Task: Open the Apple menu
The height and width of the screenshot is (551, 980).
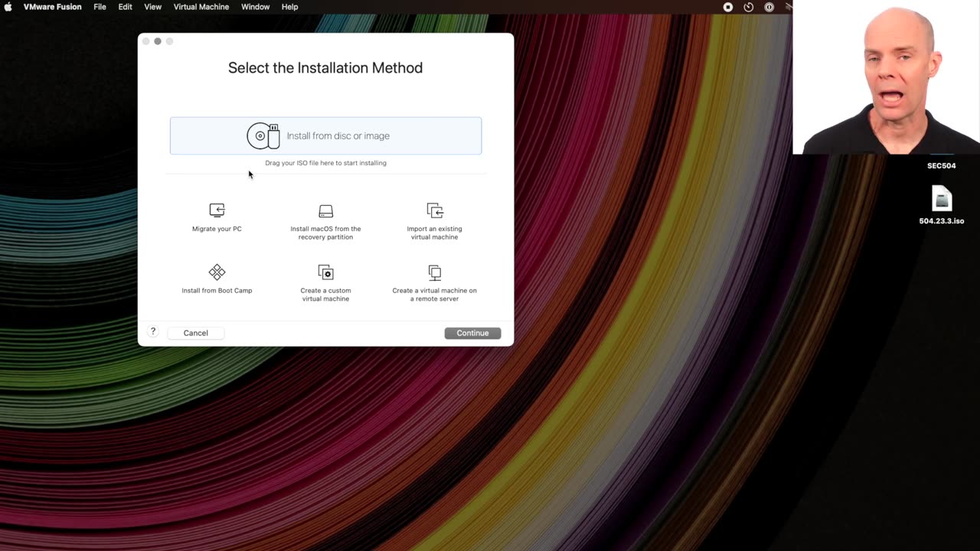Action: tap(8, 7)
